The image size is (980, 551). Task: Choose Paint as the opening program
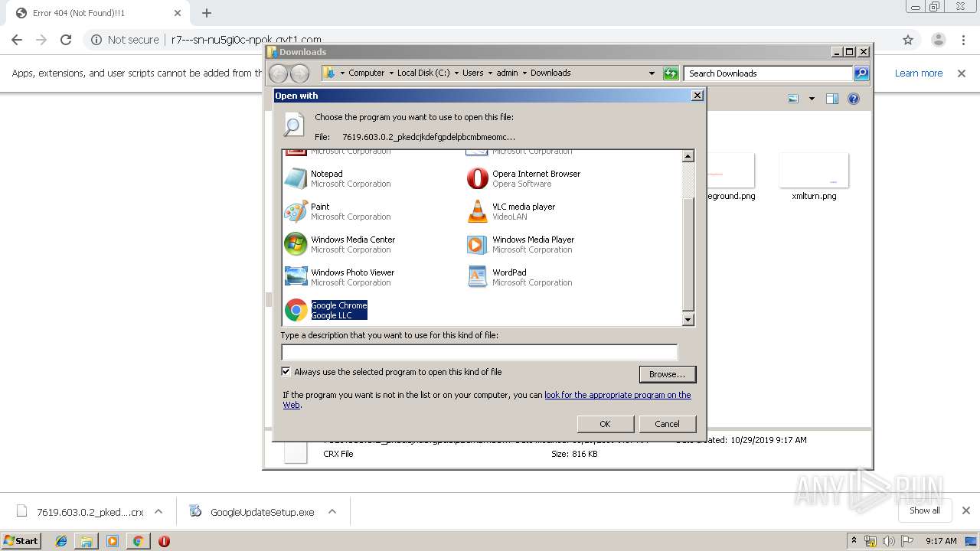pyautogui.click(x=337, y=211)
